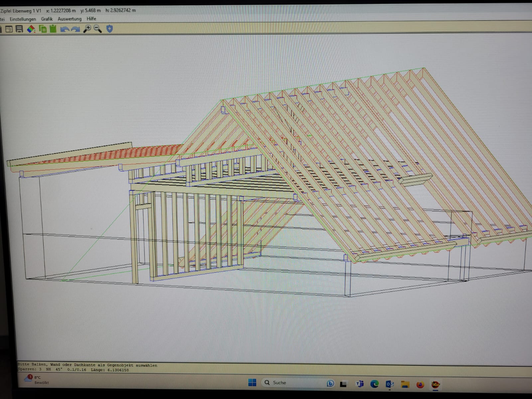Image resolution: width=532 pixels, height=399 pixels.
Task: Click the Windows Start button
Action: point(252,383)
